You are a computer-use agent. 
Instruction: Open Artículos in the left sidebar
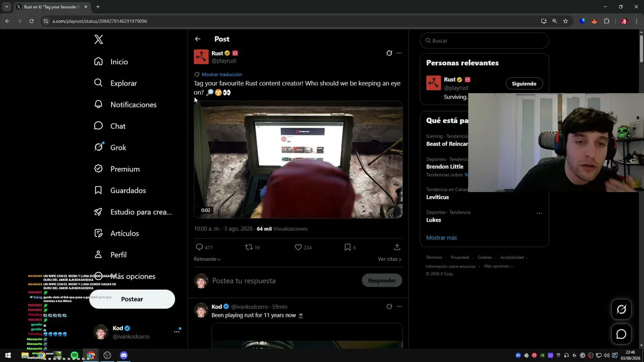point(116,233)
